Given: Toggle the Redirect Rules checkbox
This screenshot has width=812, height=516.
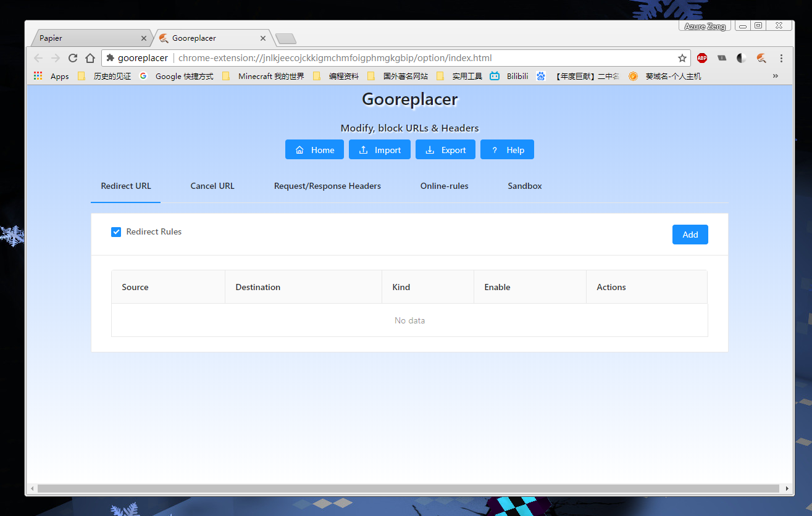Looking at the screenshot, I should coord(116,232).
